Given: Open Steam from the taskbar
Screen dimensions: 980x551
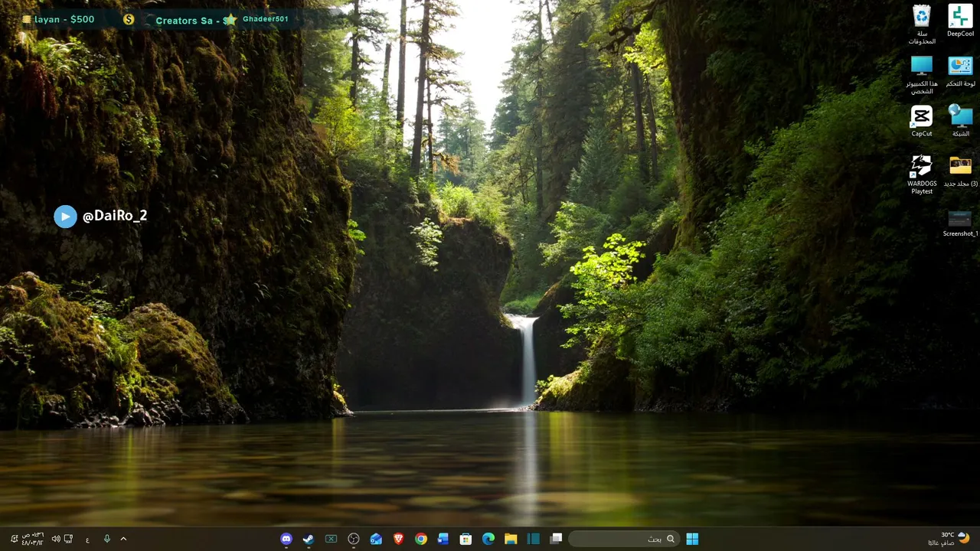Looking at the screenshot, I should click(x=308, y=539).
